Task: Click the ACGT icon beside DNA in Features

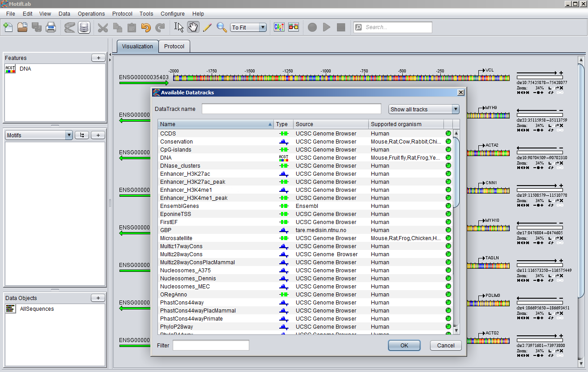Action: click(10, 69)
